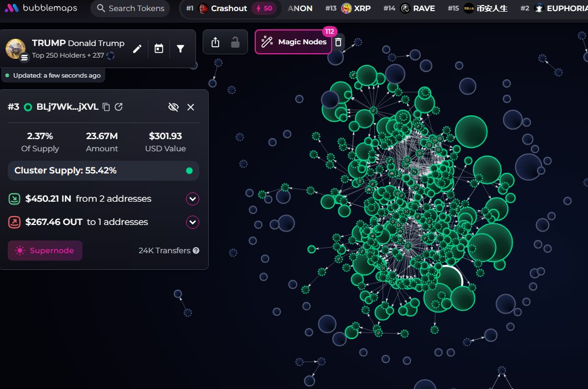Hide this wallet using the eye icon
This screenshot has width=588, height=389.
173,107
